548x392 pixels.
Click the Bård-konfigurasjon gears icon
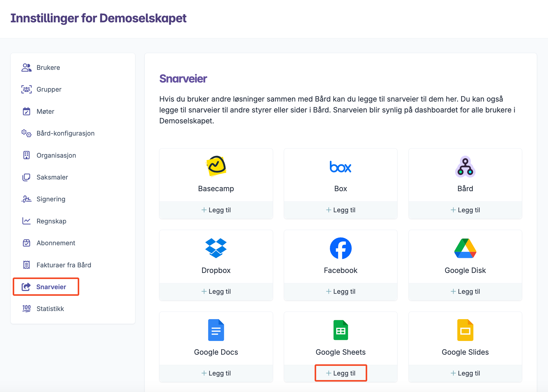tap(26, 133)
